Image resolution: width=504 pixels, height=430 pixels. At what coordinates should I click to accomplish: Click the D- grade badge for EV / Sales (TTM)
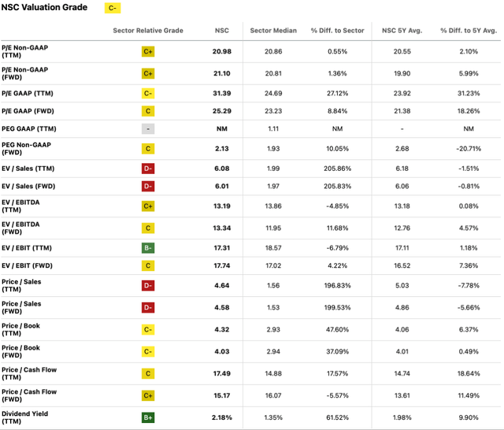(x=148, y=166)
